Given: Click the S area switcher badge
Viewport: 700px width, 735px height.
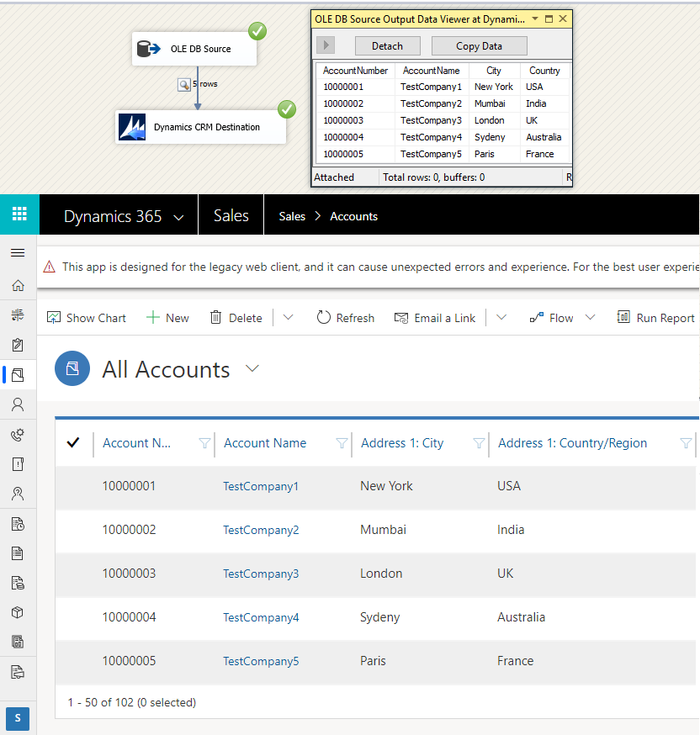Looking at the screenshot, I should (x=18, y=718).
